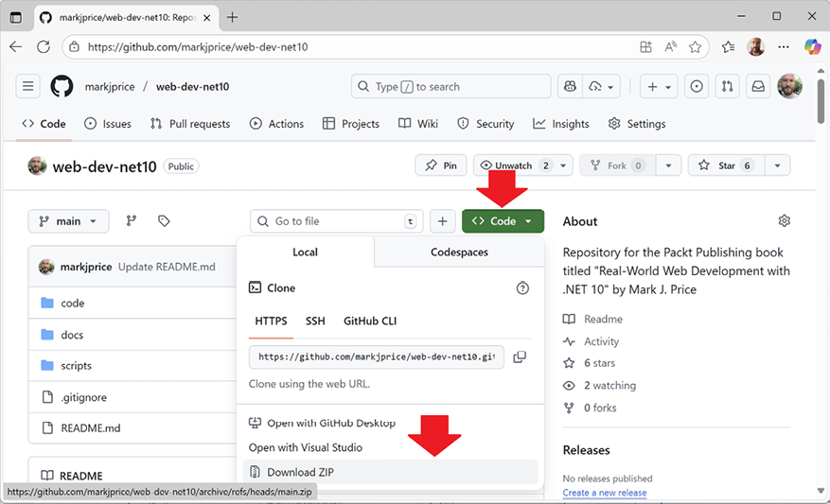Screen dimensions: 830x504
Task: Select the Codespaces tab in Code popup
Action: pos(459,252)
